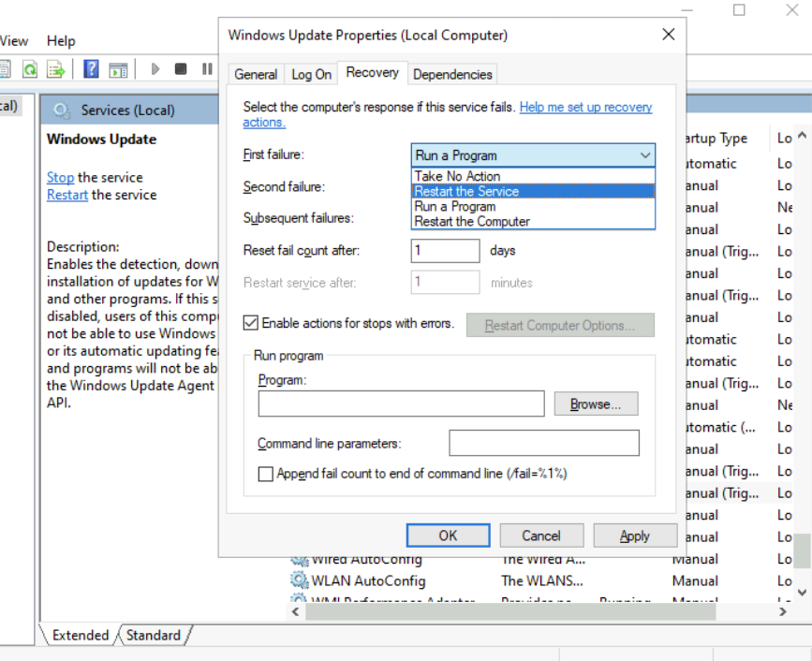Switch to the Dependencies tab
This screenshot has width=812, height=661.
point(452,74)
